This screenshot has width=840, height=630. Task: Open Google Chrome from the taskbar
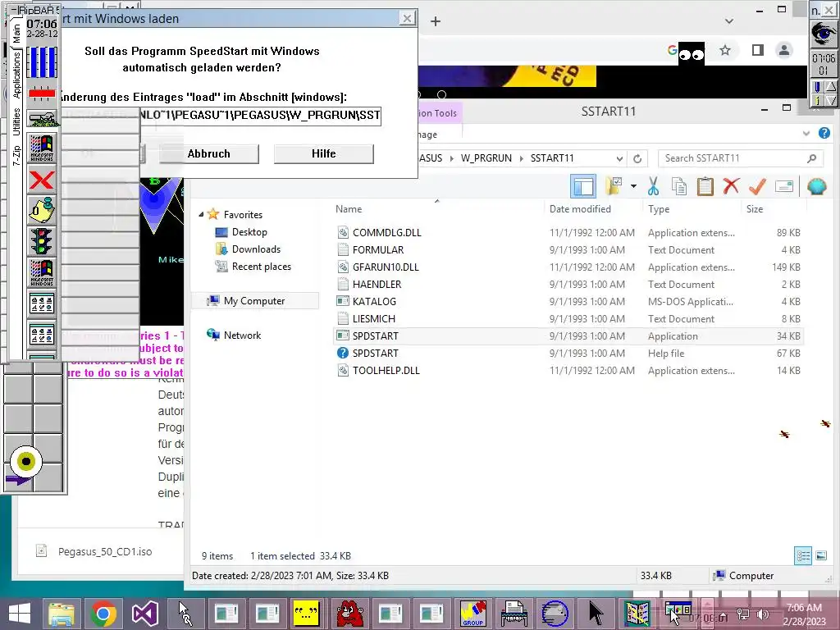pyautogui.click(x=103, y=614)
